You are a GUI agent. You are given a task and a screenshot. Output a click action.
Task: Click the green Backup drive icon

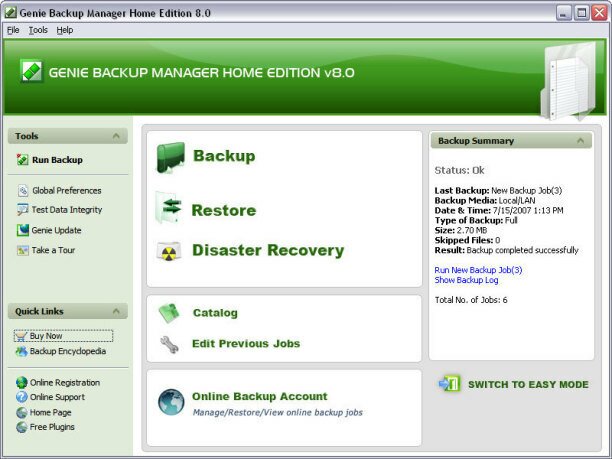click(x=170, y=157)
